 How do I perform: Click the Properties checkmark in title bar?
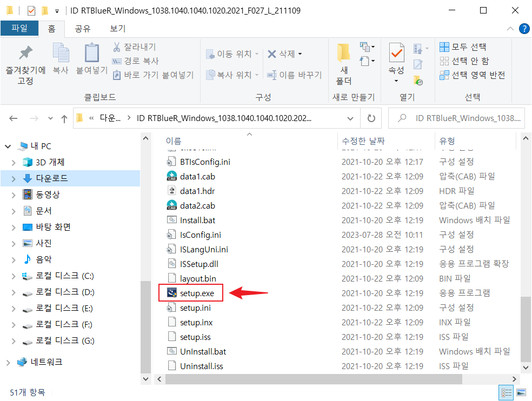[x=31, y=11]
